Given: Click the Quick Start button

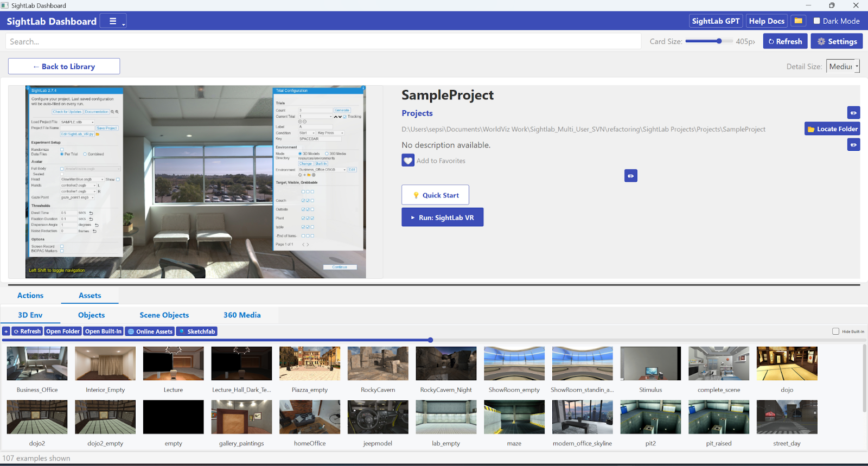Looking at the screenshot, I should coord(435,195).
